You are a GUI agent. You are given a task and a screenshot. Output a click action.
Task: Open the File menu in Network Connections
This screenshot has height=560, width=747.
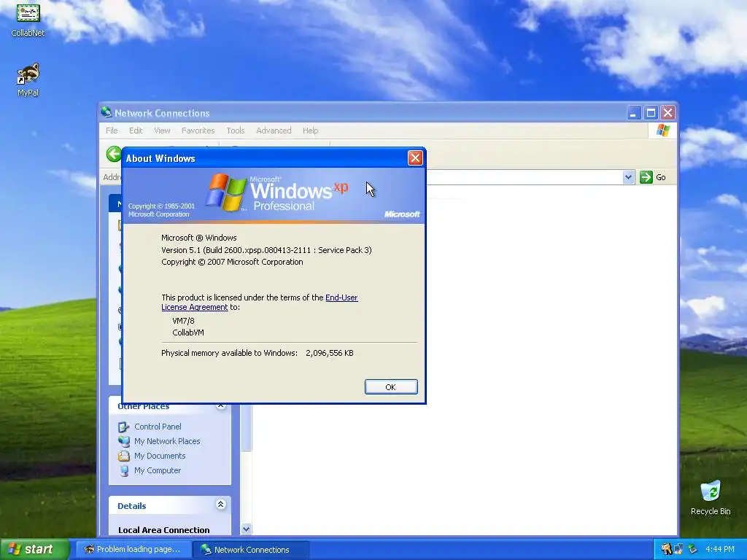[112, 131]
